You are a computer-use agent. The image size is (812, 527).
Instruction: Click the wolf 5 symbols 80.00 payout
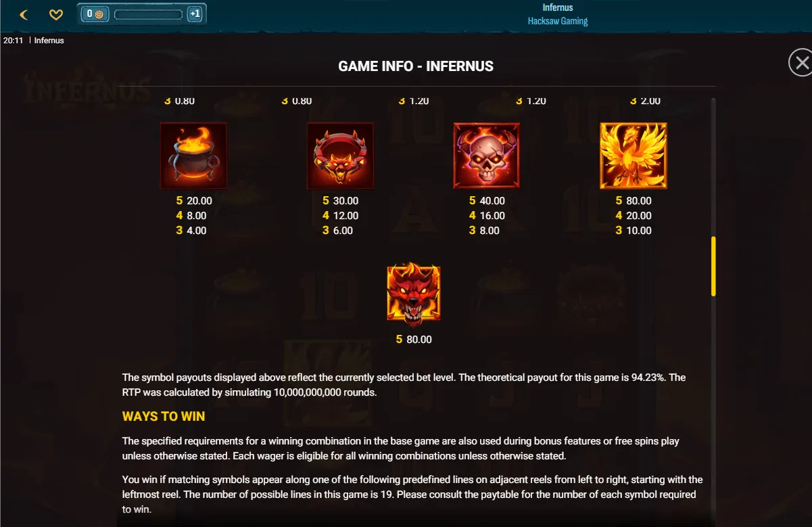[414, 340]
